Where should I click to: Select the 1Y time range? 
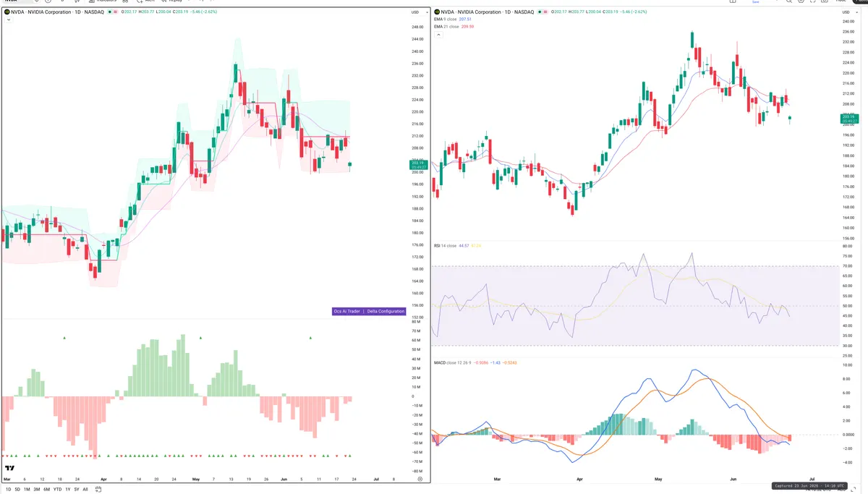(x=68, y=489)
